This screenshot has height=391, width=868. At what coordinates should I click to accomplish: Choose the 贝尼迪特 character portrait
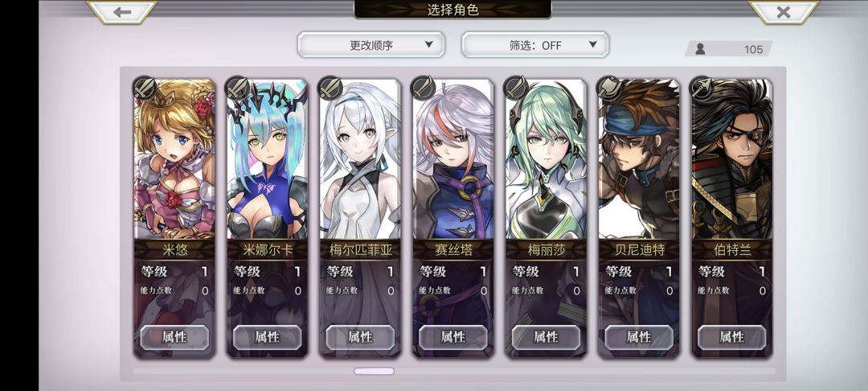click(x=639, y=159)
